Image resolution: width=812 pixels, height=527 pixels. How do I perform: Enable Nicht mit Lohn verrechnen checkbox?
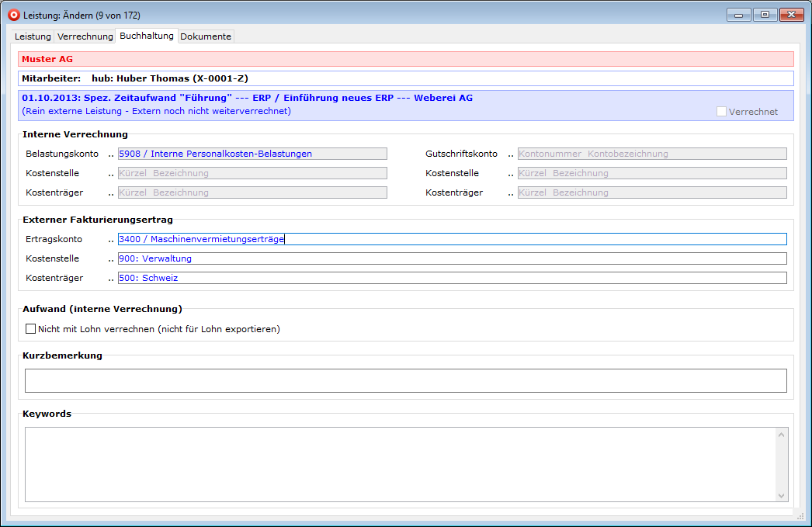coord(31,329)
